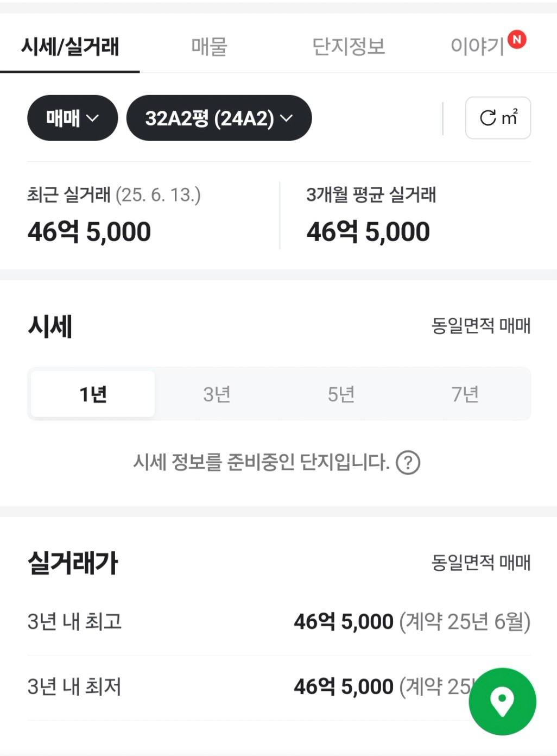Switch to the 단지정보 tab
This screenshot has width=557, height=756.
(349, 46)
